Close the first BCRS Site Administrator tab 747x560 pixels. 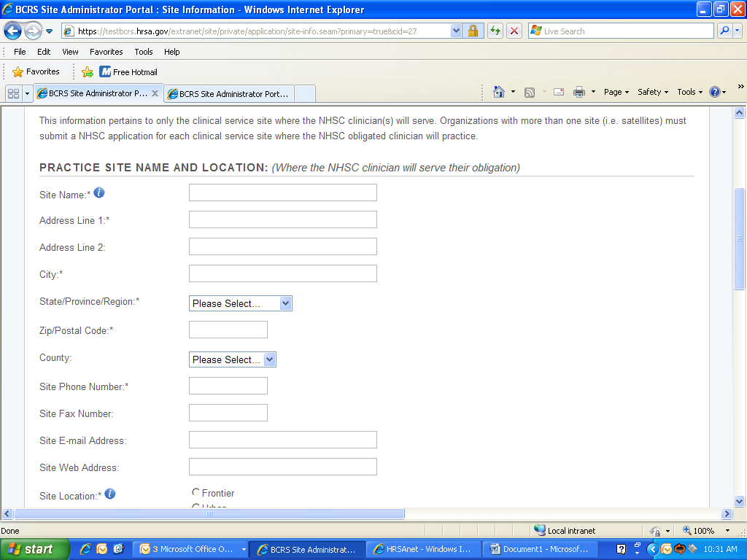pyautogui.click(x=155, y=93)
